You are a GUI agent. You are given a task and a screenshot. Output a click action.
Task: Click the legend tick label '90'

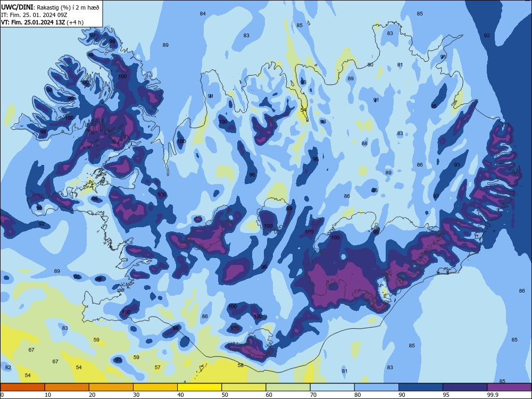pos(402,395)
